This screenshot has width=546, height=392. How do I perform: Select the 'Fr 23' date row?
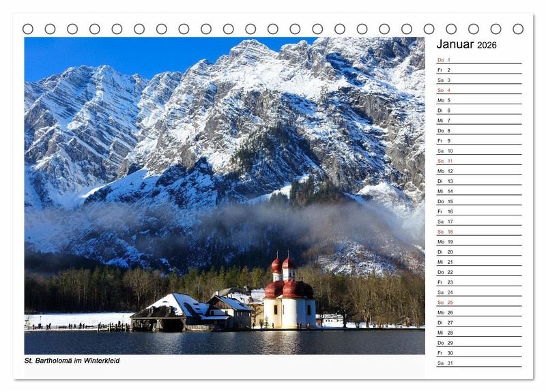(479, 282)
